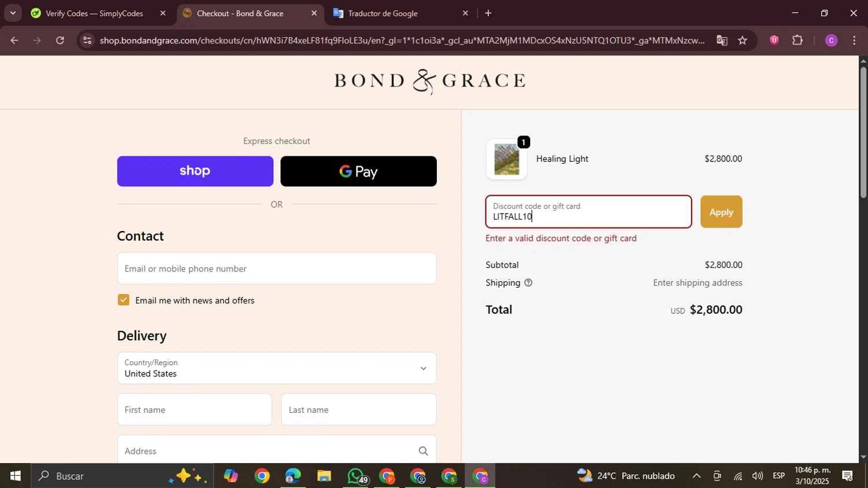The height and width of the screenshot is (488, 868).
Task: Switch ESP keyboard language indicator
Action: pyautogui.click(x=779, y=476)
